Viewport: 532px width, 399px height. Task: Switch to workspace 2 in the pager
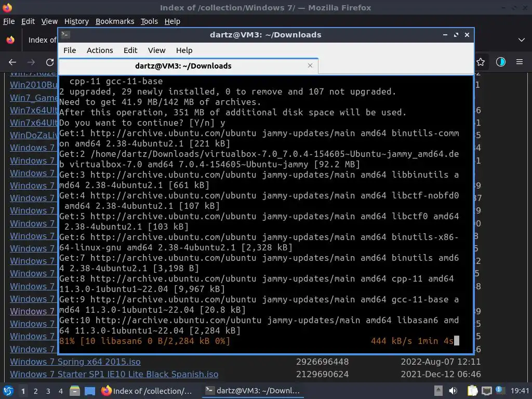pyautogui.click(x=36, y=391)
